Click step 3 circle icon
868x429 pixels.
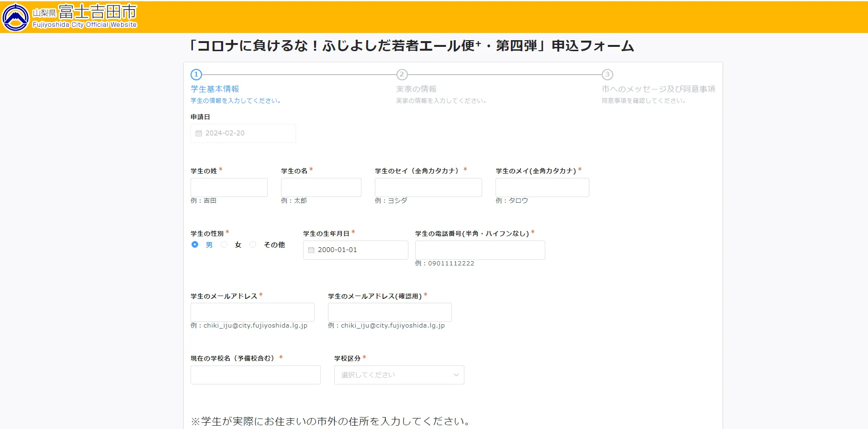607,75
